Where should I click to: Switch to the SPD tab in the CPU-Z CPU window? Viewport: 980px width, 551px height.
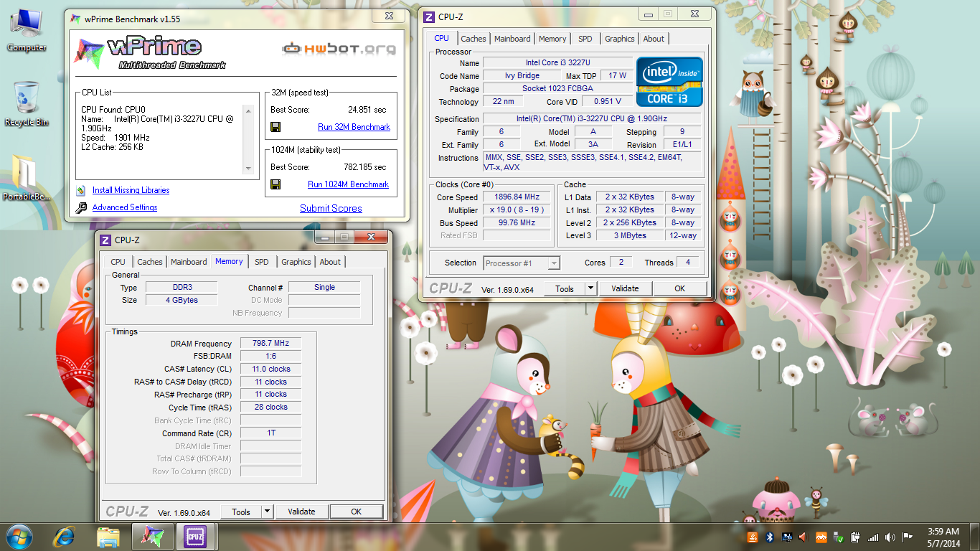click(585, 39)
